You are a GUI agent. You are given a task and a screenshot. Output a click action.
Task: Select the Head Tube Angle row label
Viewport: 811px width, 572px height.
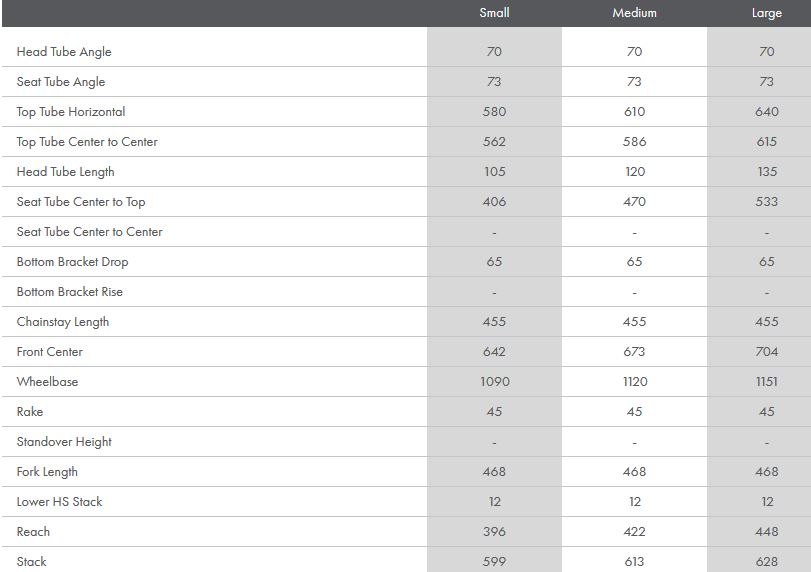point(64,52)
